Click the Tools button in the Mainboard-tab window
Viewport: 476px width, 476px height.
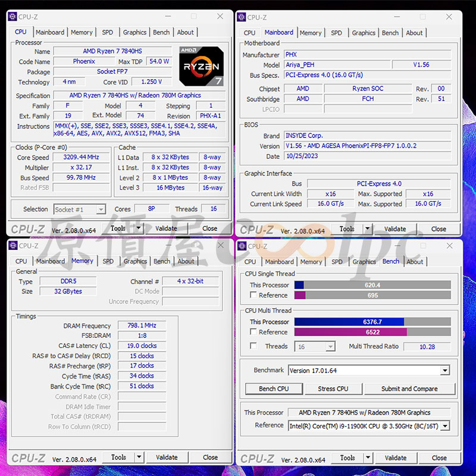347,228
